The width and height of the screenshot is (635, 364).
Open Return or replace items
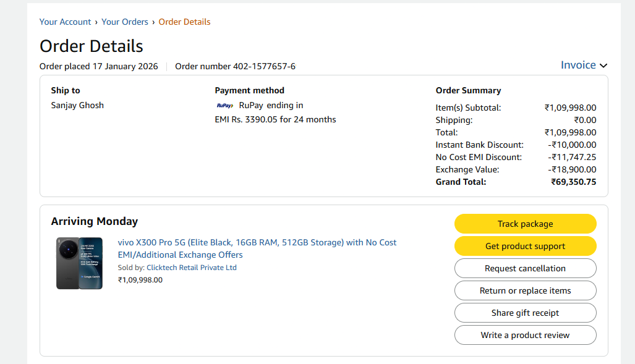[525, 290]
